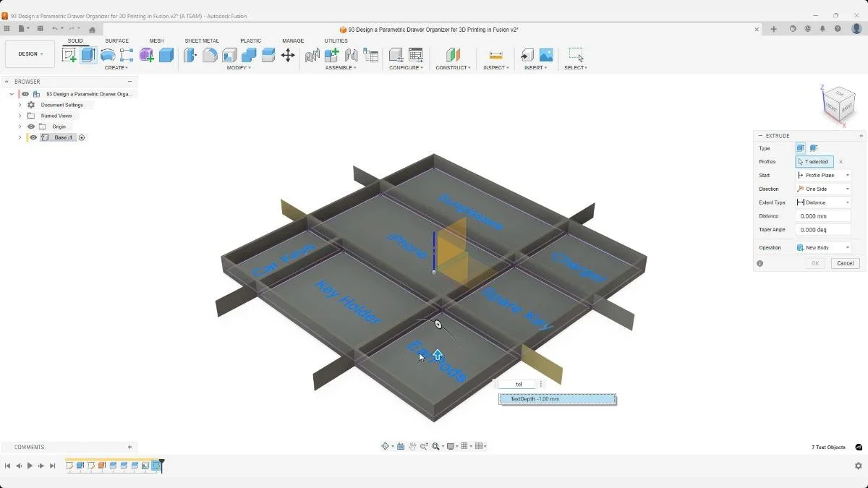Toggle visibility eye of Origin folder
Image resolution: width=868 pixels, height=488 pixels.
[x=31, y=127]
